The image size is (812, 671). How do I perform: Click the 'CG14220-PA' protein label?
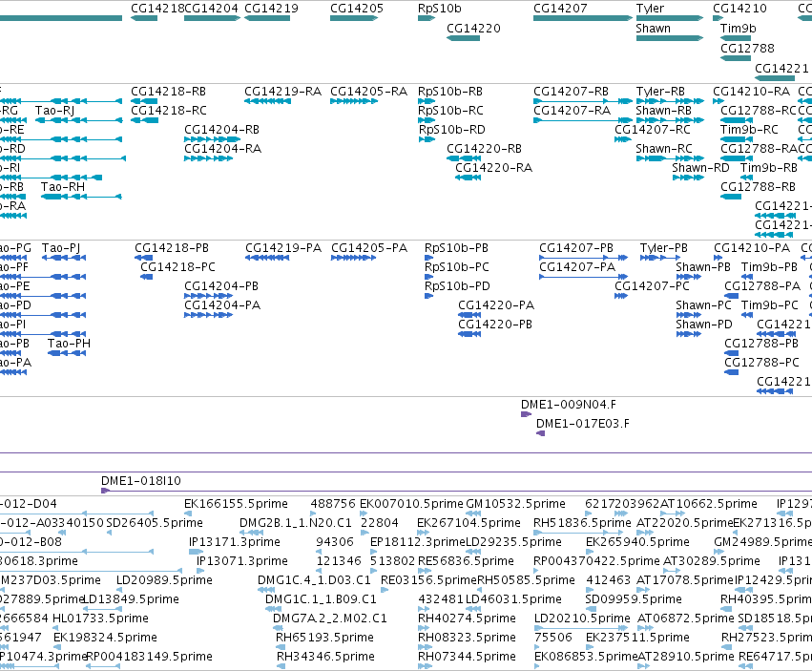tap(496, 305)
